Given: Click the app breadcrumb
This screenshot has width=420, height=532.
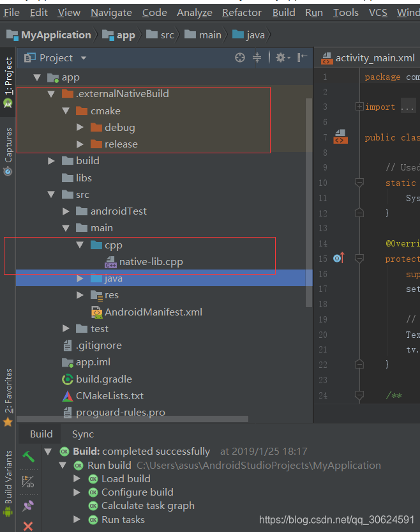Looking at the screenshot, I should pos(119,35).
